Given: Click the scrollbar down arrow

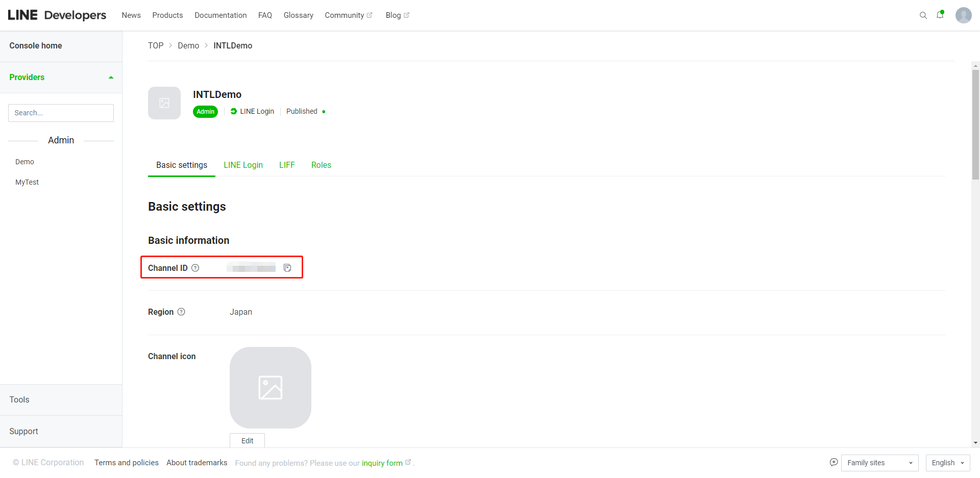Looking at the screenshot, I should [x=976, y=443].
